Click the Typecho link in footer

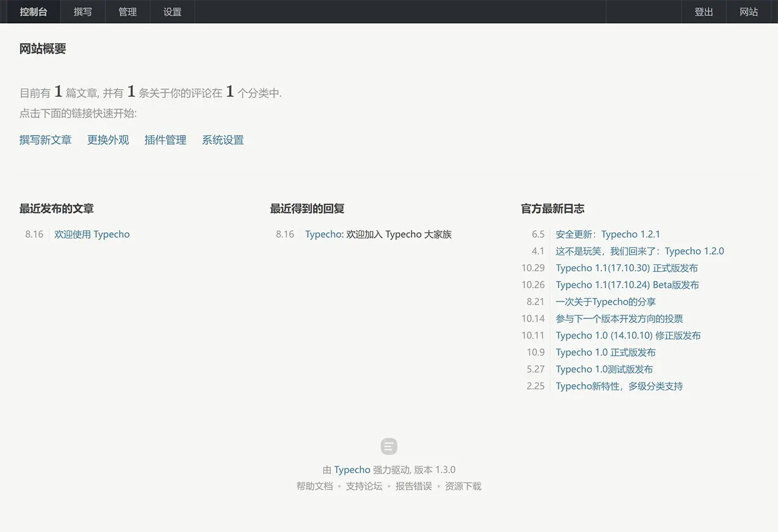[352, 470]
